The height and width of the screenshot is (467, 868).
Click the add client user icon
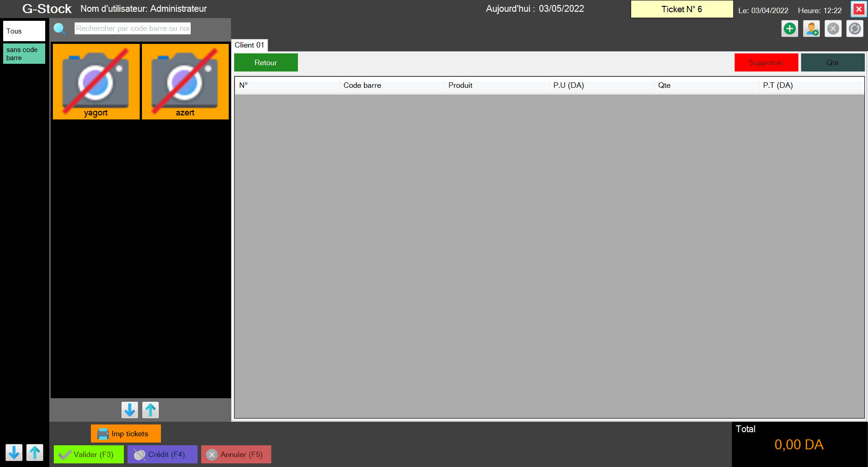coord(811,29)
